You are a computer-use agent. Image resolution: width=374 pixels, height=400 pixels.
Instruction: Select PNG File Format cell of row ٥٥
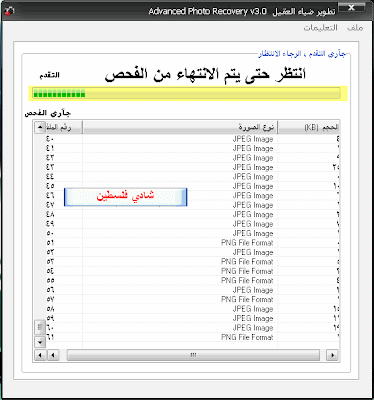point(247,280)
